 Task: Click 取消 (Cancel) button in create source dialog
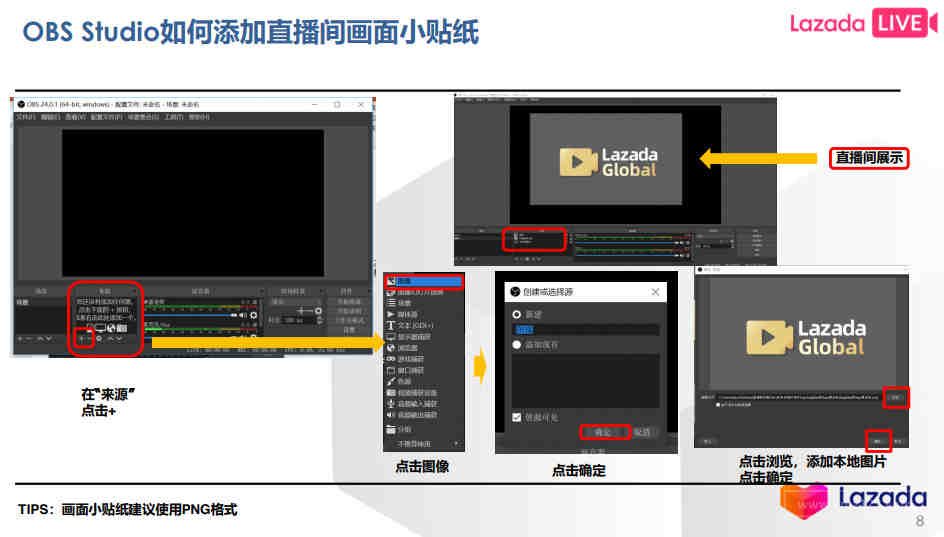point(642,432)
